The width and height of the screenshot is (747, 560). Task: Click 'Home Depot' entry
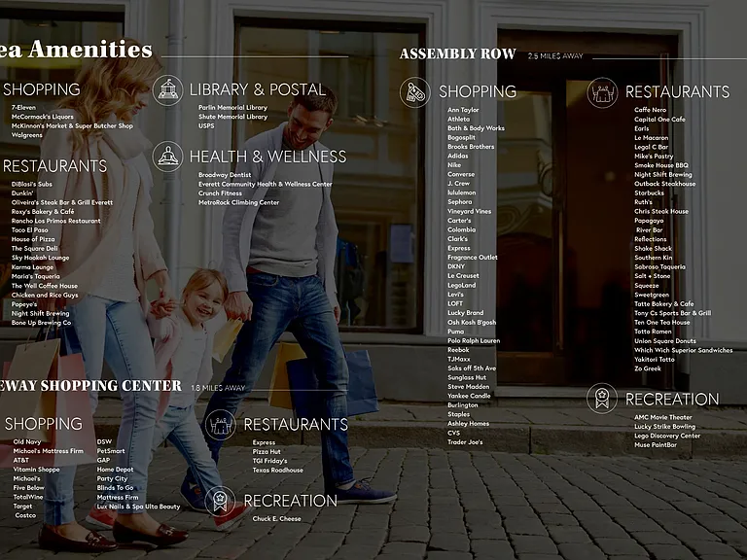[116, 470]
